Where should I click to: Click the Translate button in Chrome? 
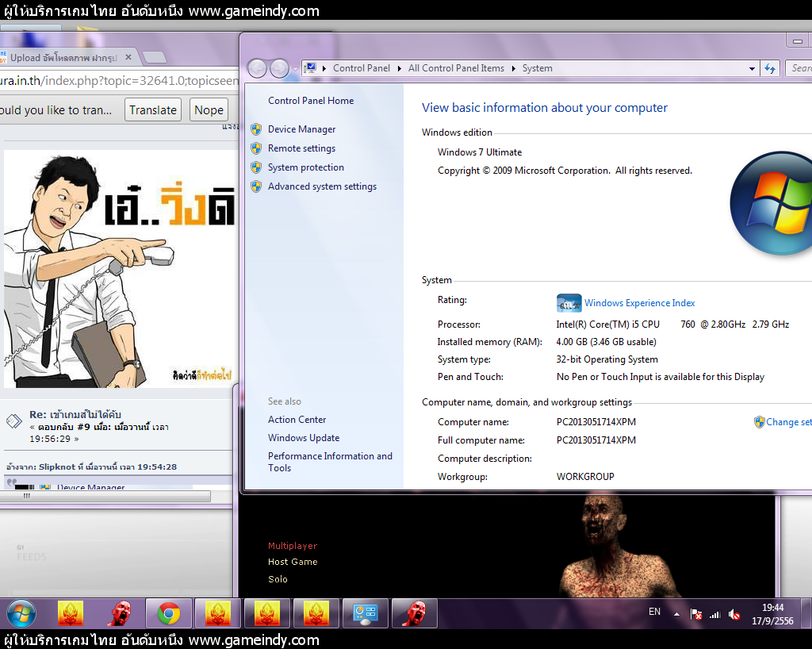[153, 109]
